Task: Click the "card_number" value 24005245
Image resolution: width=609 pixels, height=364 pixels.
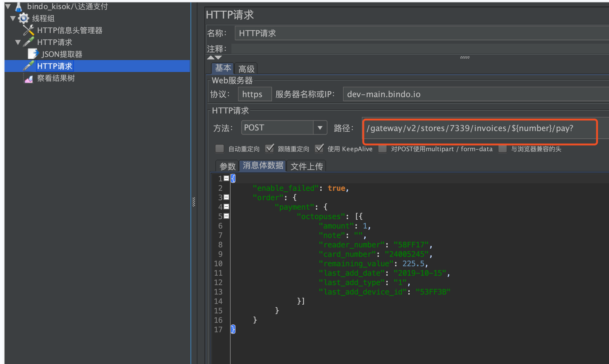Action: [407, 254]
